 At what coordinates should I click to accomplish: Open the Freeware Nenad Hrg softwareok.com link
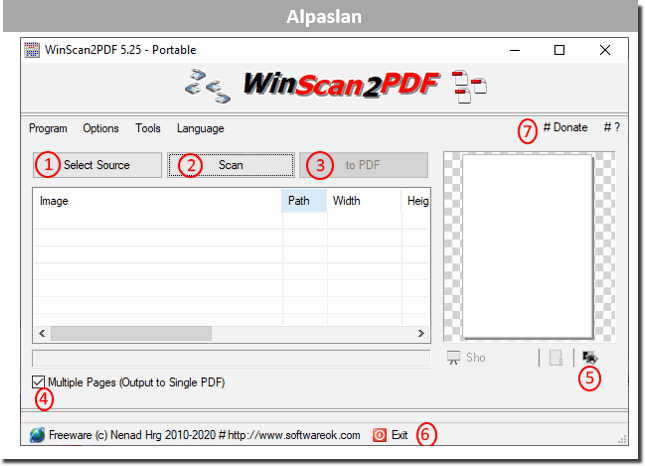click(204, 435)
